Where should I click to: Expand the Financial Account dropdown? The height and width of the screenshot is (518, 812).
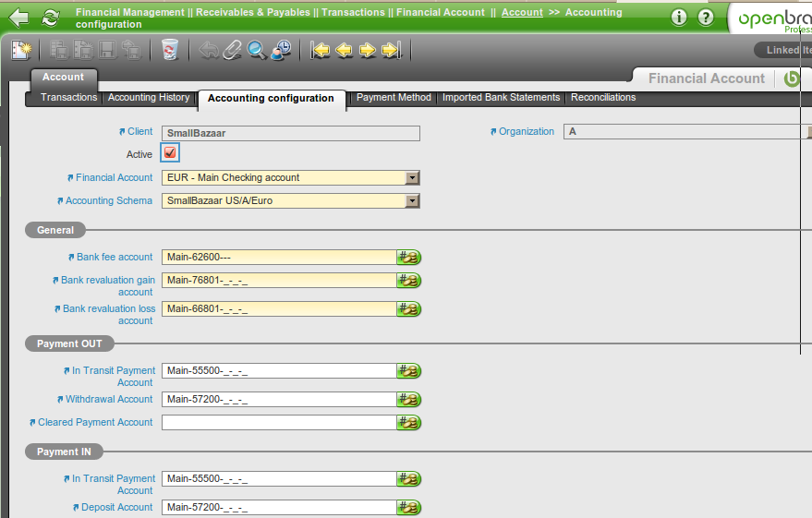point(412,177)
